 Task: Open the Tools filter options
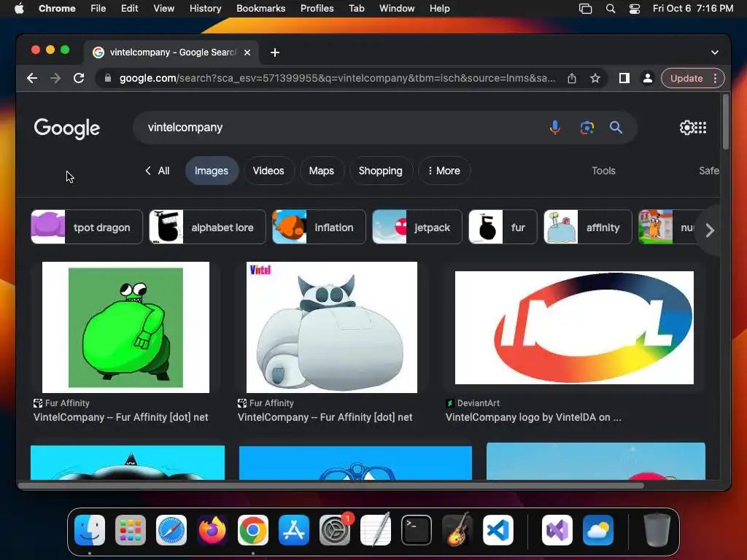tap(603, 171)
